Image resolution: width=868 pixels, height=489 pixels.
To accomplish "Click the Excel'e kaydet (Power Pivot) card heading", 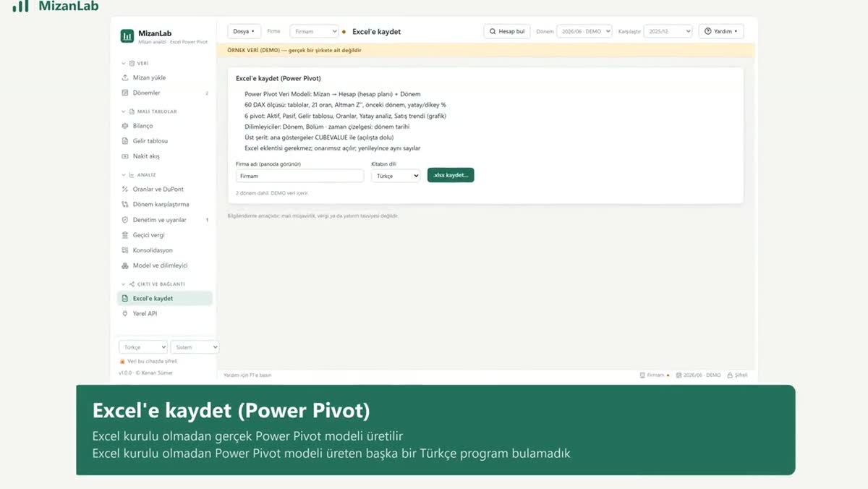I will point(278,78).
